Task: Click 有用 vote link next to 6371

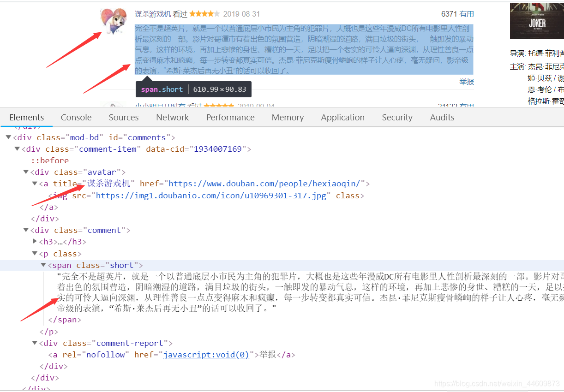Action: click(467, 14)
